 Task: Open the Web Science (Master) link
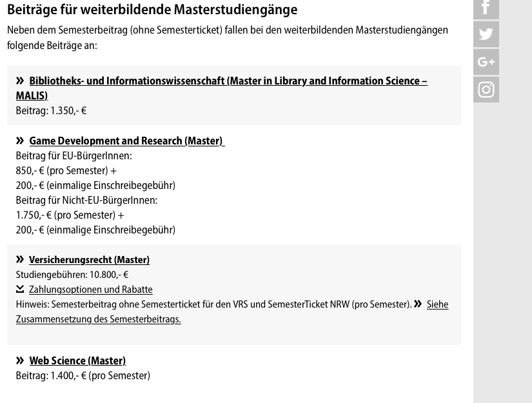(77, 360)
